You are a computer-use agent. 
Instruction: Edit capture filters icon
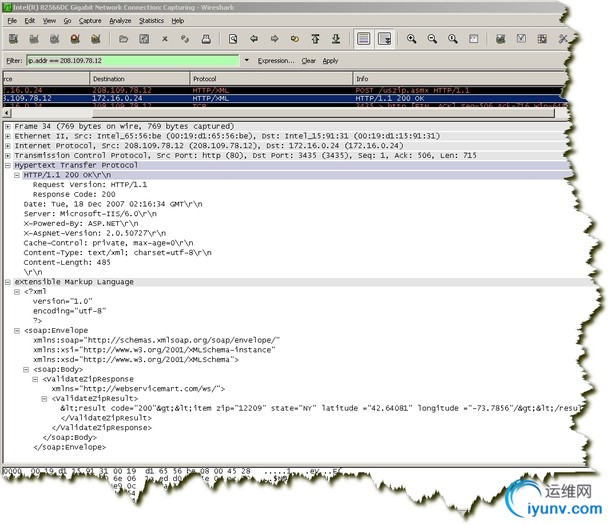[x=501, y=39]
